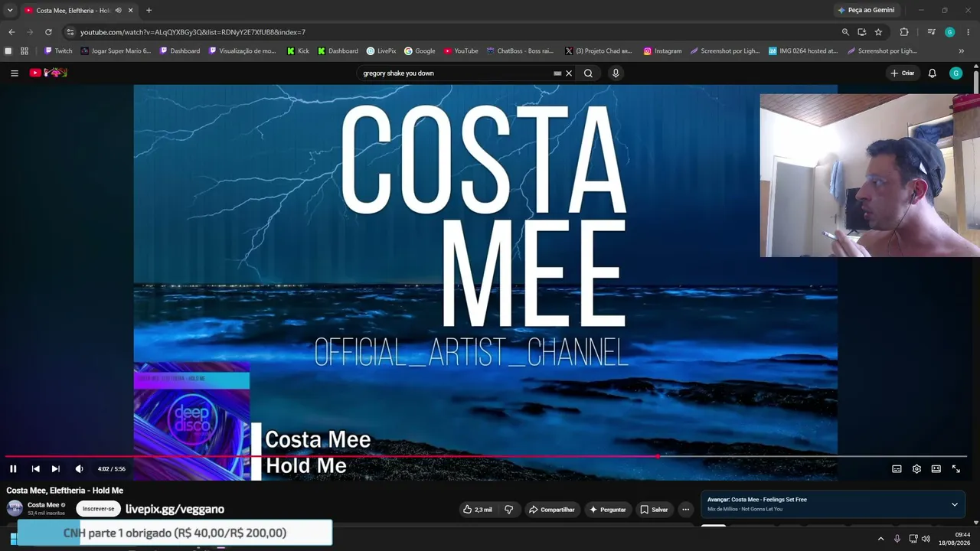Mute the tab via speaker icon
The image size is (980, 551).
tap(118, 11)
